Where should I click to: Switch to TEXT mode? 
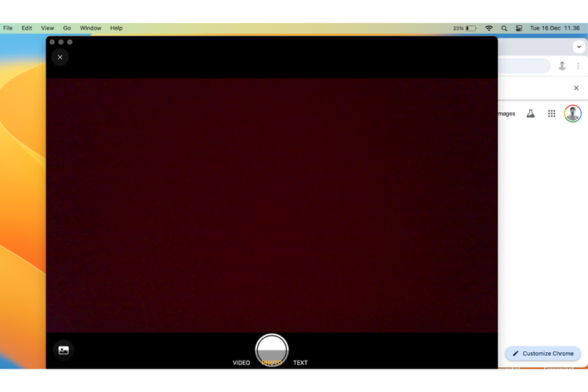[300, 363]
